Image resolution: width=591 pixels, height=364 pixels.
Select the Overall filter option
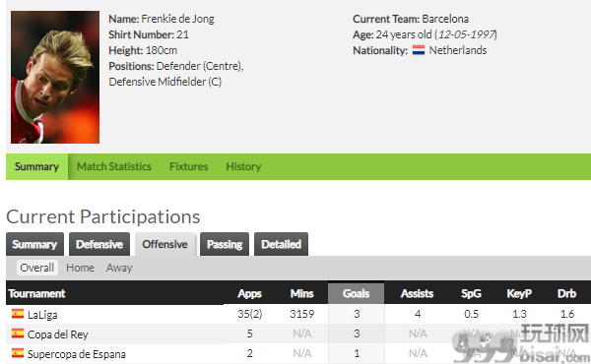point(37,268)
